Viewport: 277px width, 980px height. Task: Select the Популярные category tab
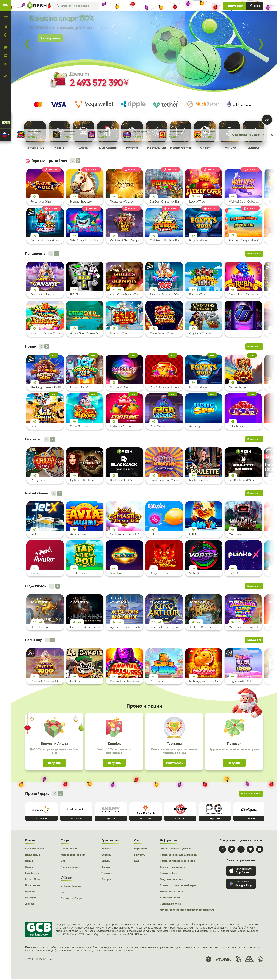[x=35, y=148]
